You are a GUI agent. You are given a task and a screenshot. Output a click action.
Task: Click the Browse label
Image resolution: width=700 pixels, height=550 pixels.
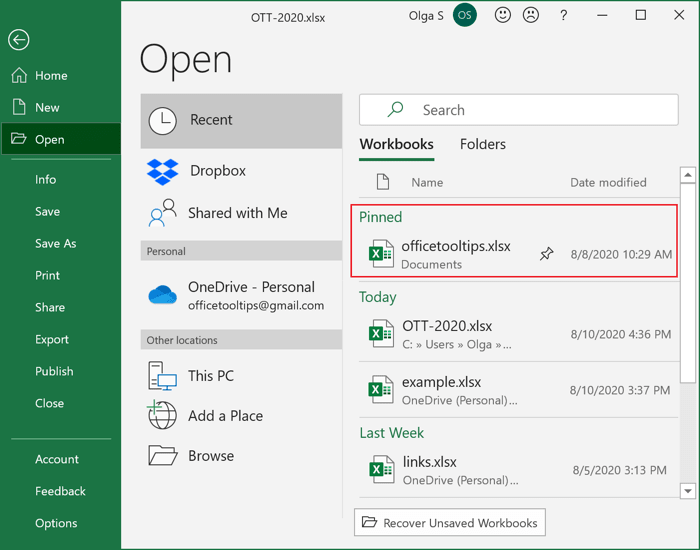click(x=211, y=456)
